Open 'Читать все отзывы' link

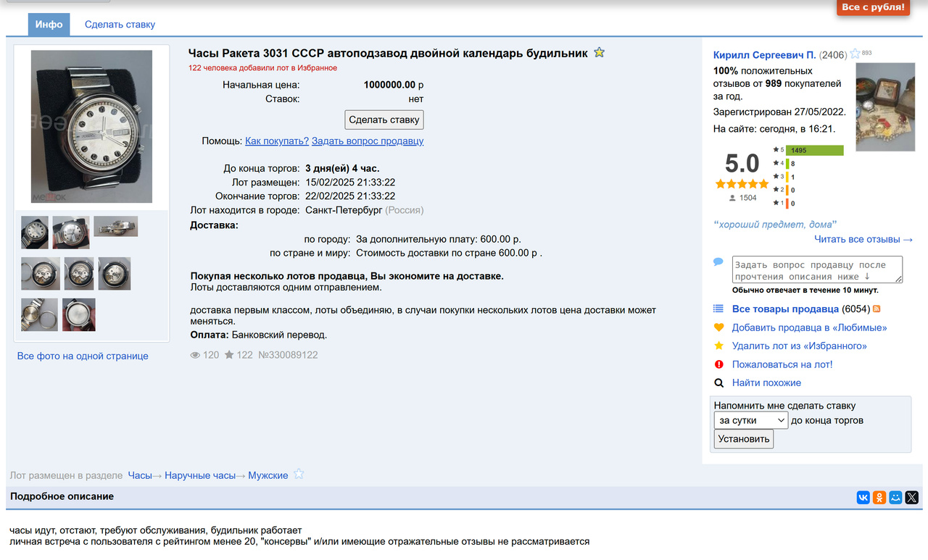click(863, 239)
